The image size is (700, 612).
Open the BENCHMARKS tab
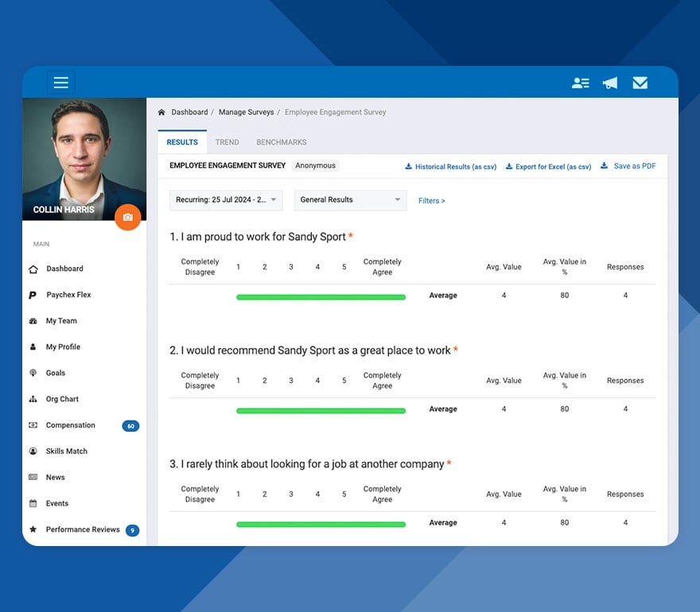click(x=281, y=141)
